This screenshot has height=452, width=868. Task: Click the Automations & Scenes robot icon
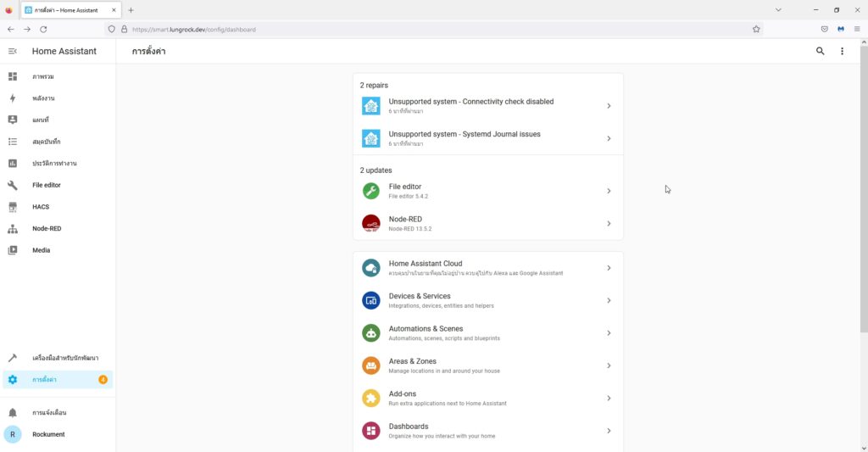click(371, 333)
